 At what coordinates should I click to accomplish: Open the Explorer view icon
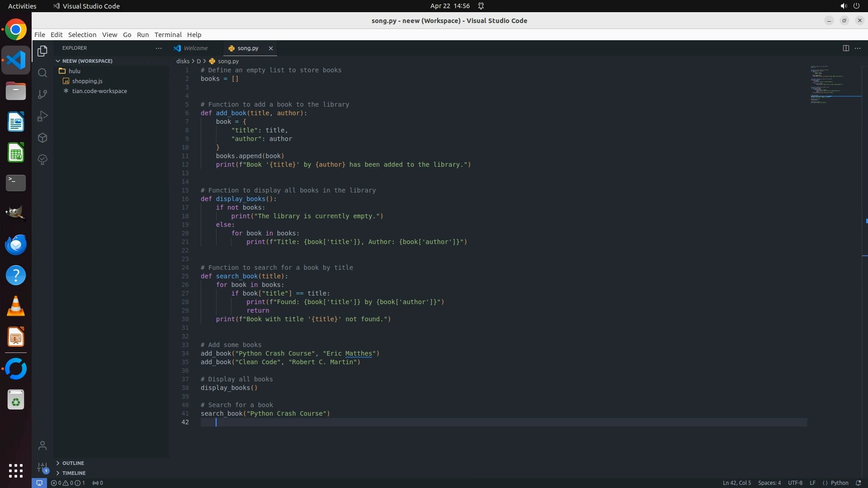click(42, 51)
